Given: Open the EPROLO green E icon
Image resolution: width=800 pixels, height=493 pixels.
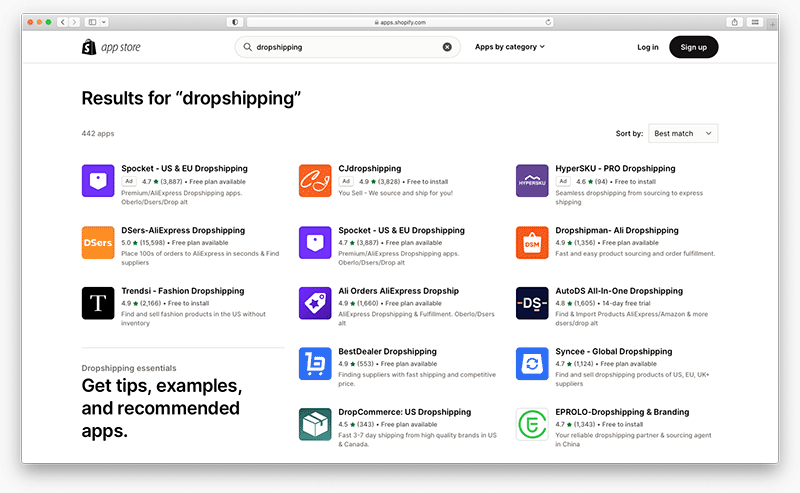Looking at the screenshot, I should click(x=532, y=424).
